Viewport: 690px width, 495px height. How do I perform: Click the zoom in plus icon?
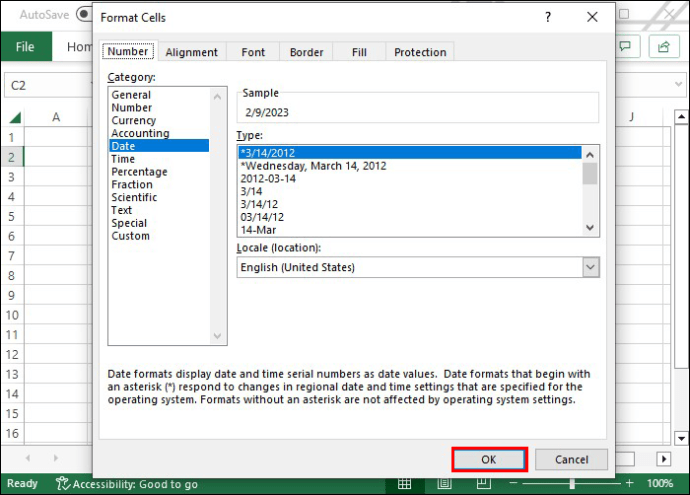[627, 484]
